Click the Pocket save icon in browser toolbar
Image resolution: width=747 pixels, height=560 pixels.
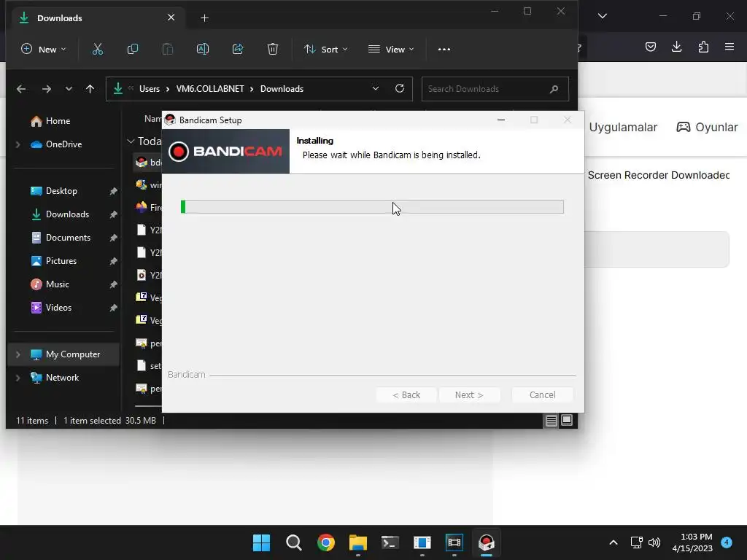[650, 47]
